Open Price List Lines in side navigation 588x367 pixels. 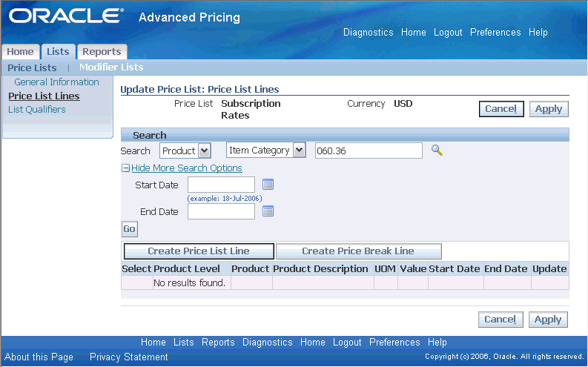pos(44,96)
